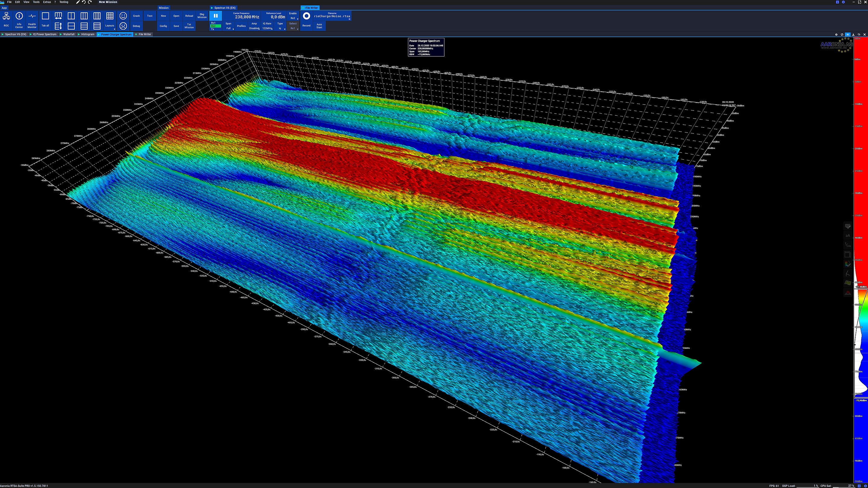868x488 pixels.
Task: Click the ROC network icon
Action: [6, 16]
